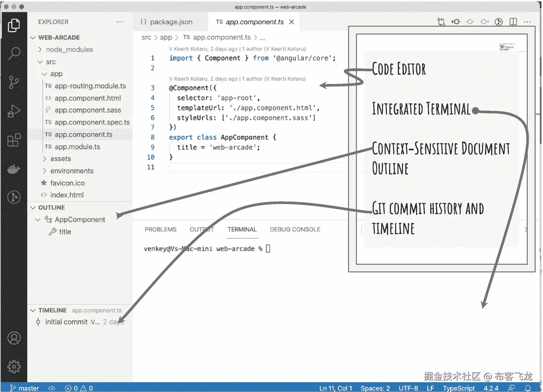This screenshot has width=543, height=392.
Task: Close the app.component.ts tab
Action: [x=292, y=22]
